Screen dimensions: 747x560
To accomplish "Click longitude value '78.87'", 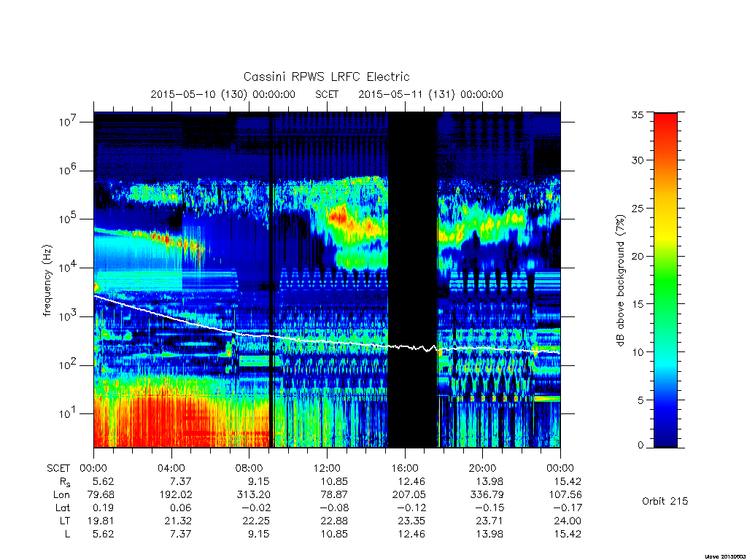I will 334,495.
